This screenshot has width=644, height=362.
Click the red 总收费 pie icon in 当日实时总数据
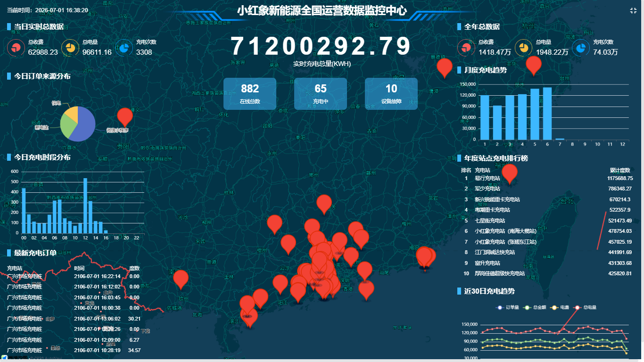16,48
